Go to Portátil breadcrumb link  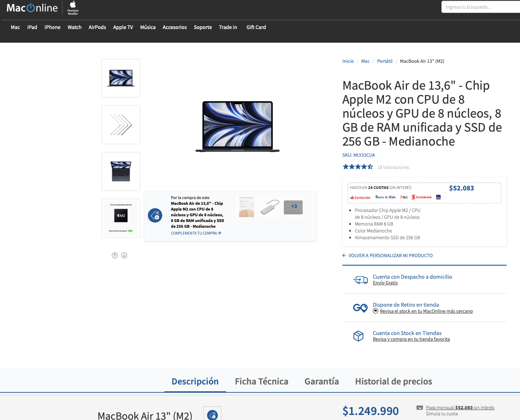385,61
